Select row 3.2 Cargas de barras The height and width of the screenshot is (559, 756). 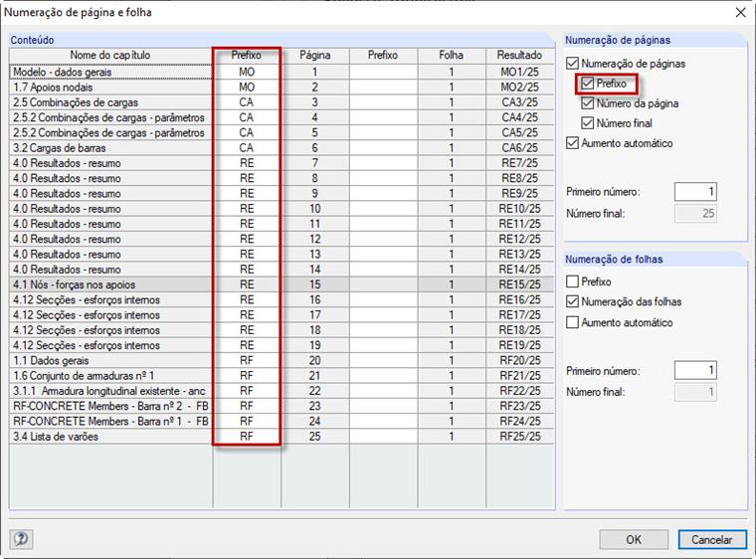[x=110, y=148]
